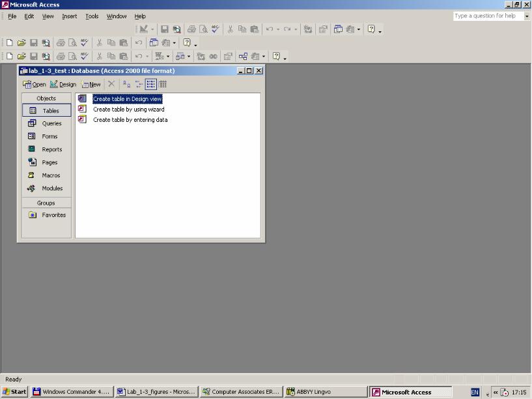Click the New button in database window
Image resolution: width=532 pixels, height=399 pixels.
click(x=91, y=84)
